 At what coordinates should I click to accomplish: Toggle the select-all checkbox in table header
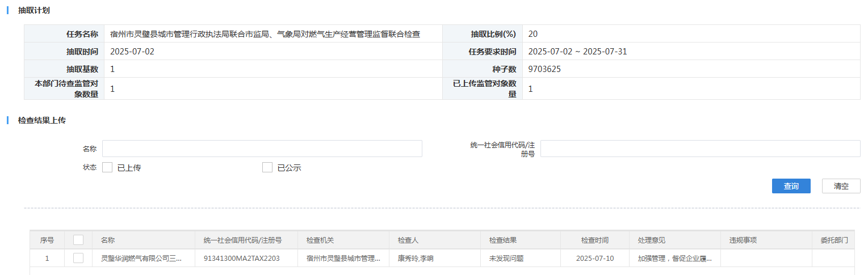(x=78, y=240)
